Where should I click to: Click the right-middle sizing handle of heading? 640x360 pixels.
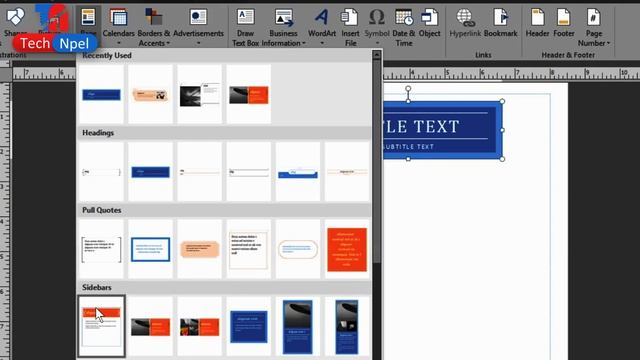502,130
